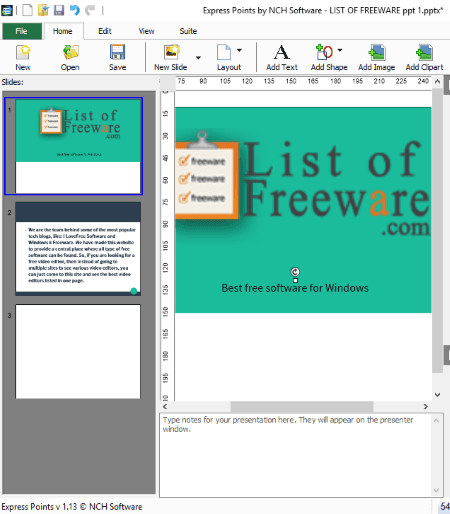Click the horizontal scrollbar thumb
450x514 pixels.
pyautogui.click(x=302, y=406)
